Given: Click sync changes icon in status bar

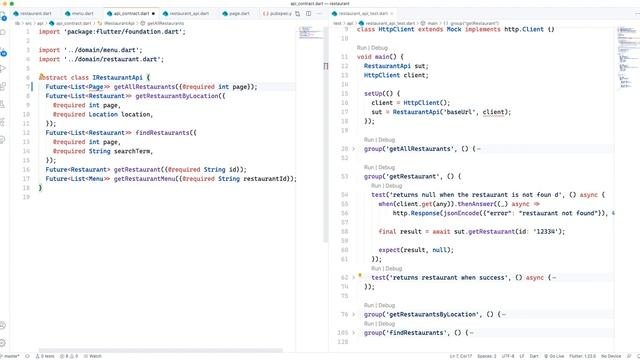Looking at the screenshot, I should (27, 356).
